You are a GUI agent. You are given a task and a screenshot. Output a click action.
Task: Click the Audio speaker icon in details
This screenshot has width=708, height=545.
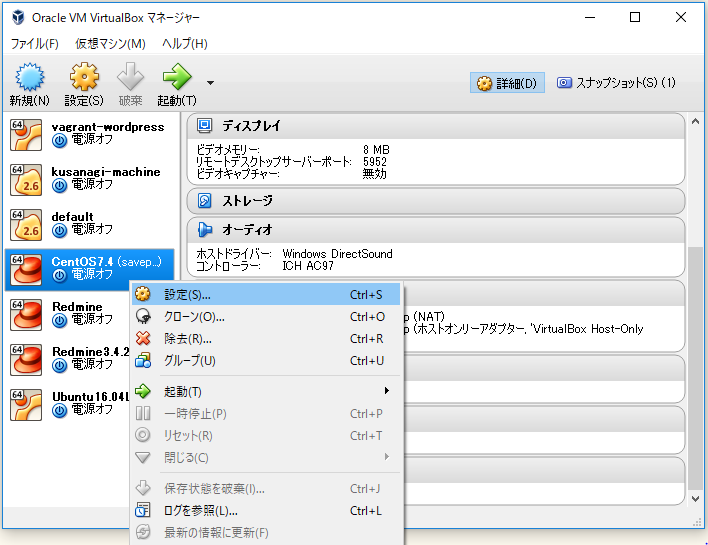click(205, 229)
